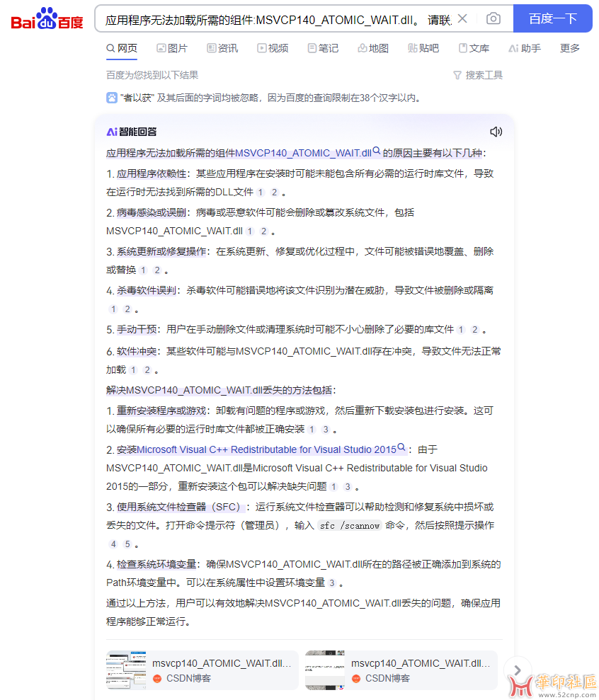Open citation 1 after 所需的DLL文件

261,193
